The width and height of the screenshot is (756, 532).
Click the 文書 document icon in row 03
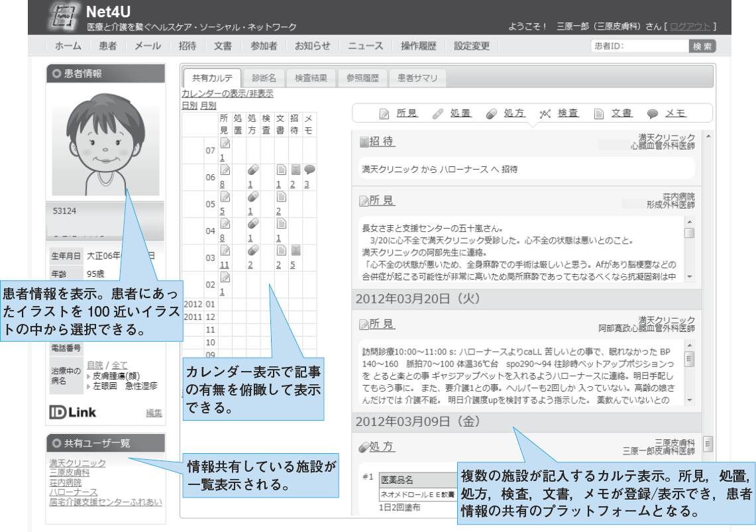(282, 250)
